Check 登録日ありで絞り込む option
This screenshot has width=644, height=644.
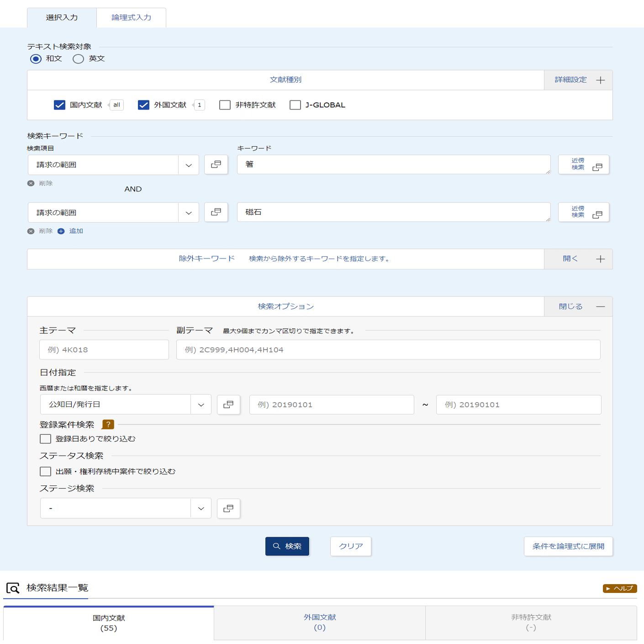coord(45,438)
